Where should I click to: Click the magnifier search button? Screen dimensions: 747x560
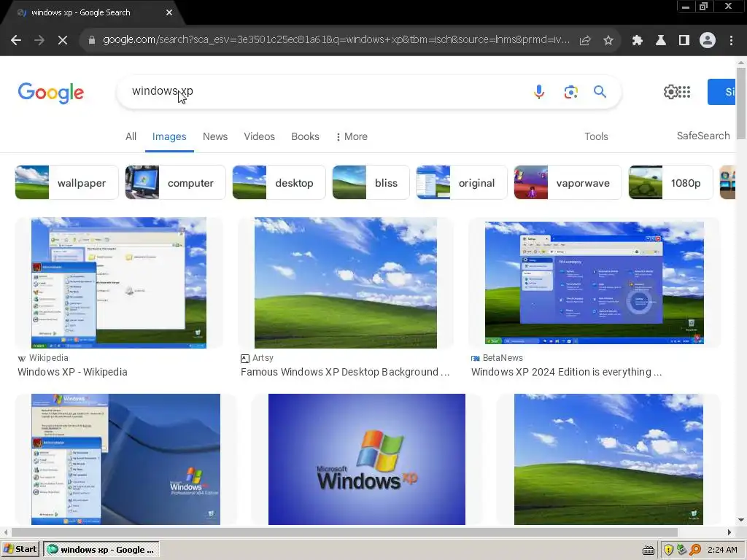click(600, 91)
